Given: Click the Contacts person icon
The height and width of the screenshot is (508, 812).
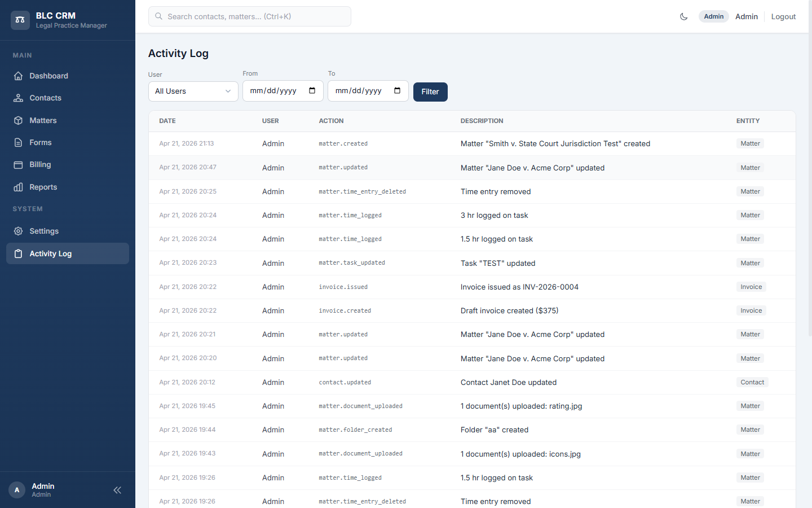Looking at the screenshot, I should coord(19,98).
